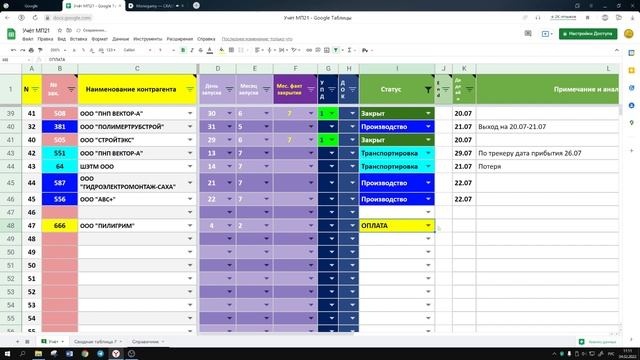Click the cell borders icon
The height and width of the screenshot is (360, 640).
pos(231,50)
